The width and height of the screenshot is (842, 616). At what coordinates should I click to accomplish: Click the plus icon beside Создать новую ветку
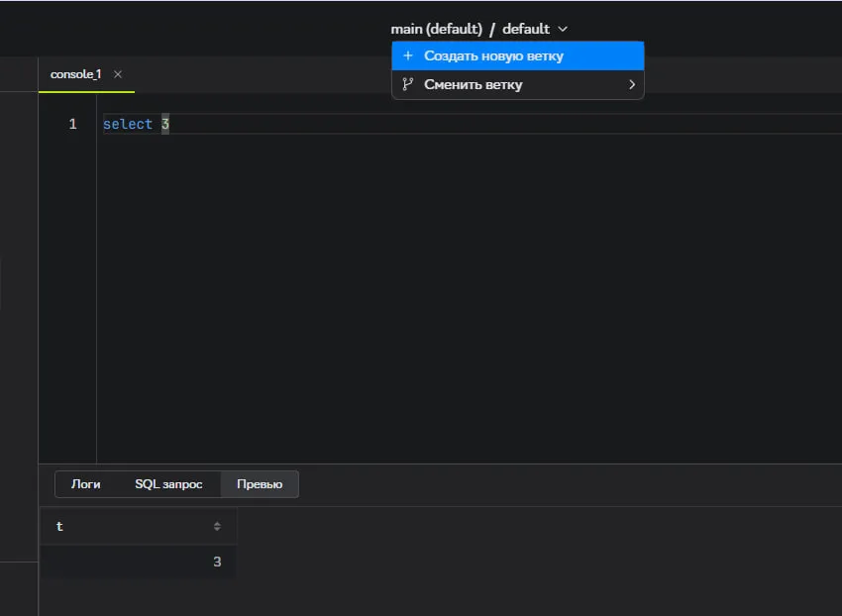point(407,56)
